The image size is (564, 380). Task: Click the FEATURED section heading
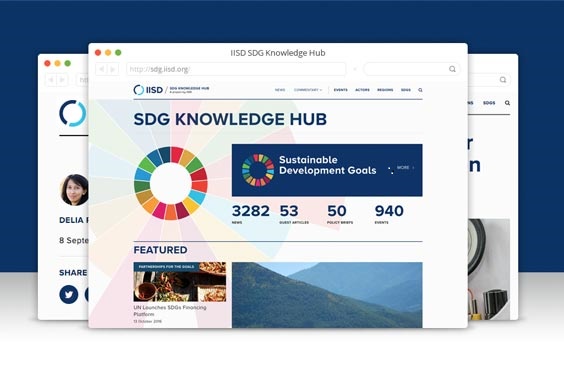[x=160, y=250]
